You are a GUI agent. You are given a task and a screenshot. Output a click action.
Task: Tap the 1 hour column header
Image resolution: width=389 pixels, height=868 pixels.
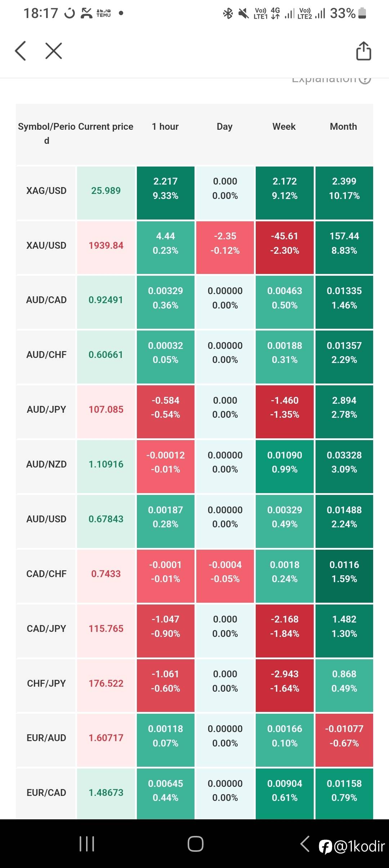[165, 127]
